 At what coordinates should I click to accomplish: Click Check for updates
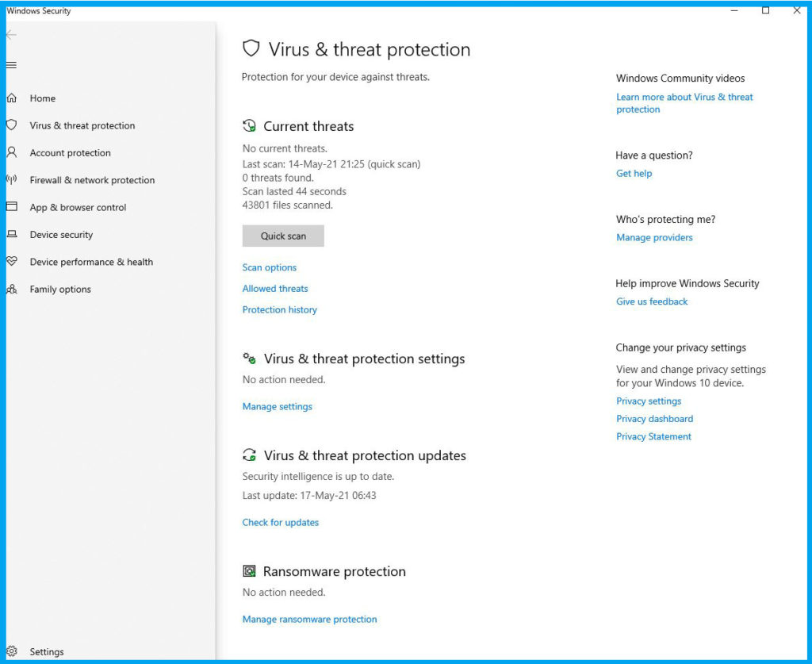[x=281, y=522]
